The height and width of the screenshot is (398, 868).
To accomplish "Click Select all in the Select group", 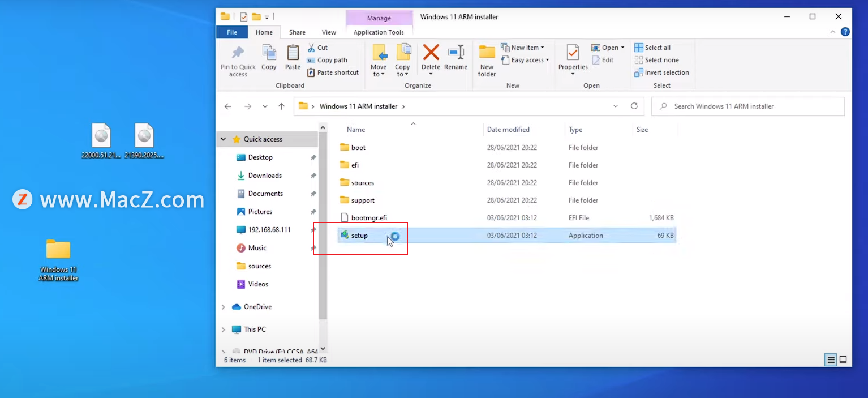I will tap(652, 48).
